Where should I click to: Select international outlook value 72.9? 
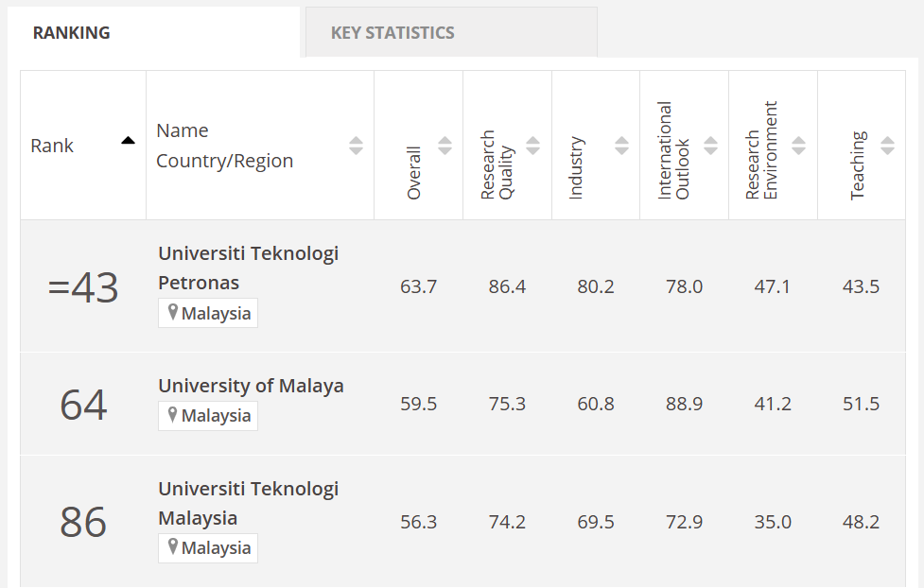(684, 522)
